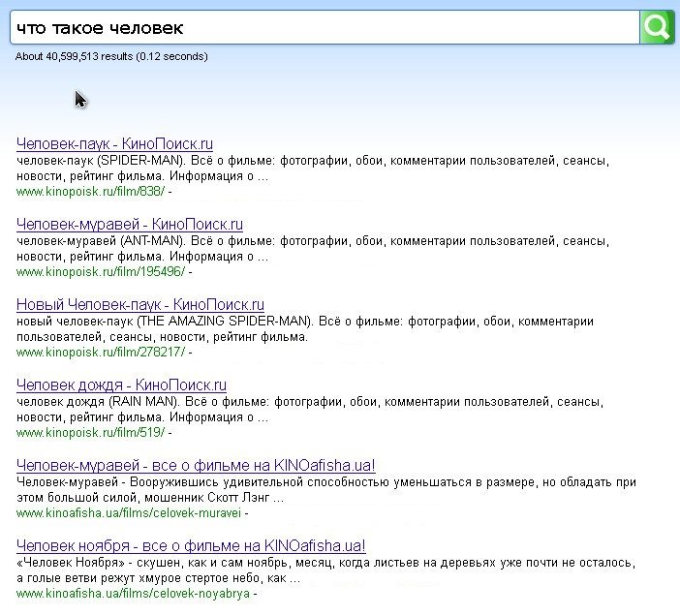Click snippet text 'человек-муравей (ANT-MAN)'
Screen dimensions: 680x616
click(101, 241)
